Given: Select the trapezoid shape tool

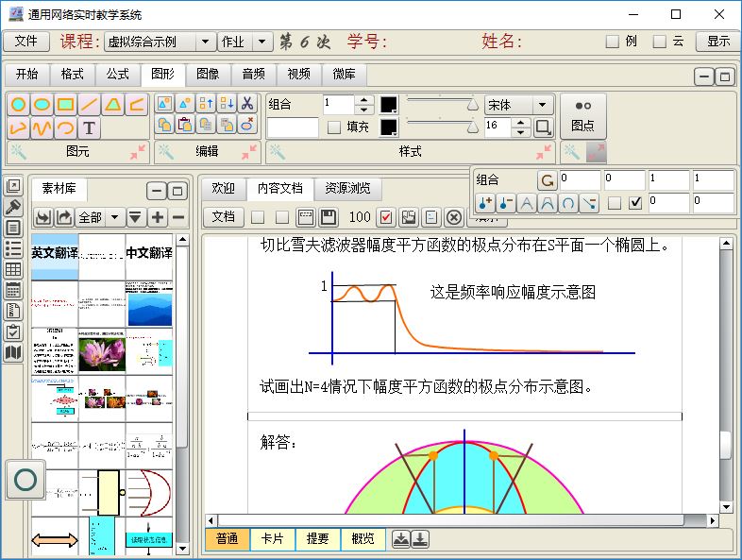Looking at the screenshot, I should coord(112,104).
